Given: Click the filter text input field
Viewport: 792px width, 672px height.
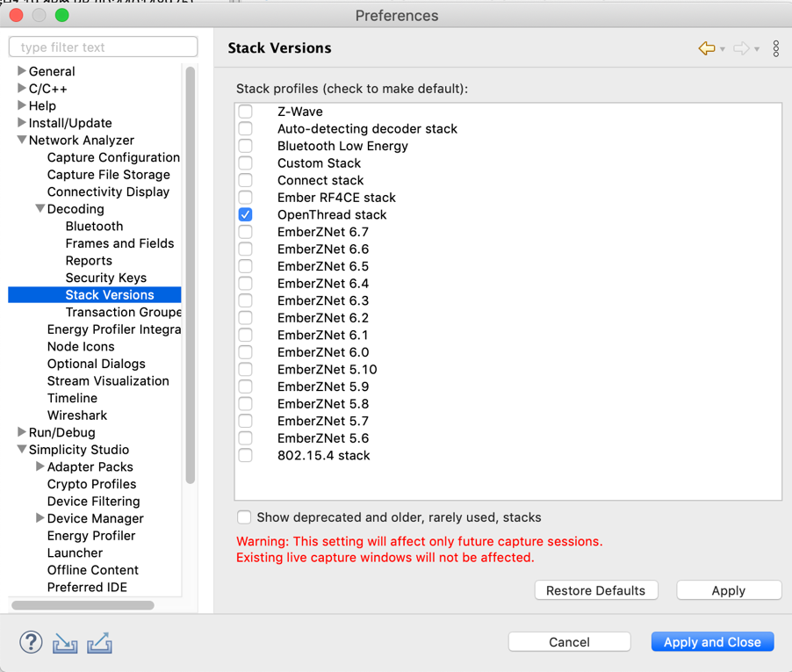Looking at the screenshot, I should point(103,47).
